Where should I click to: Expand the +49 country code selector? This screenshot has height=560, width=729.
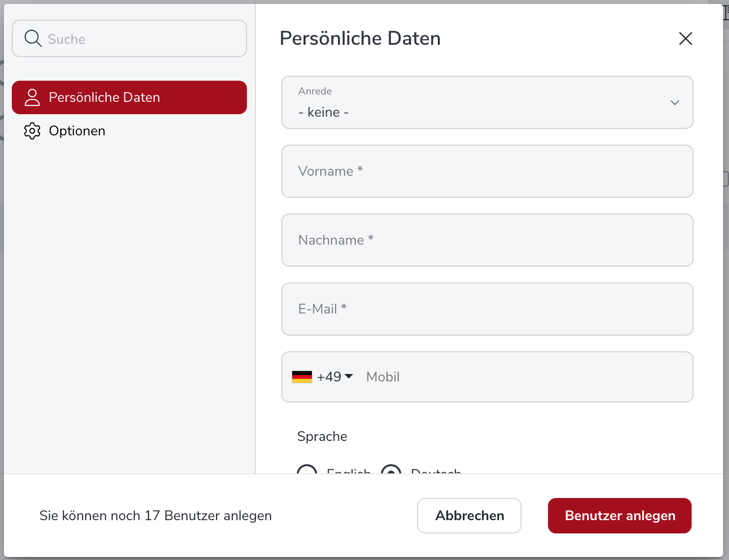pos(335,377)
